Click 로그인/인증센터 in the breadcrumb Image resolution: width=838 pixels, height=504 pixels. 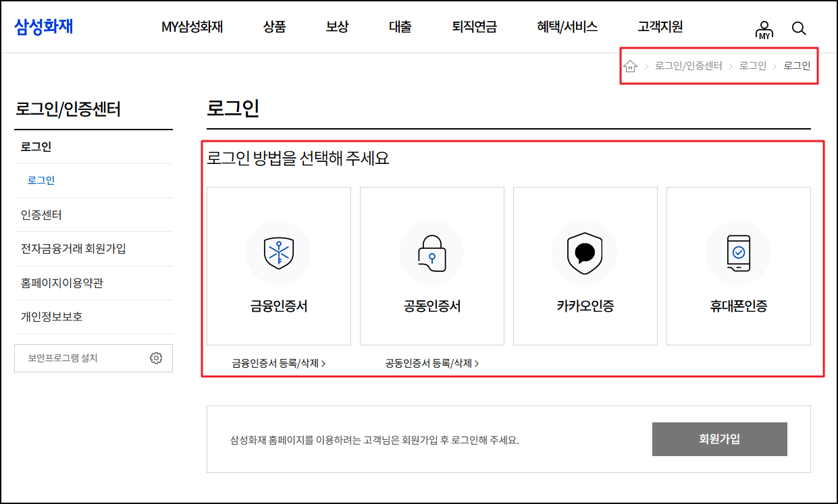click(x=688, y=66)
